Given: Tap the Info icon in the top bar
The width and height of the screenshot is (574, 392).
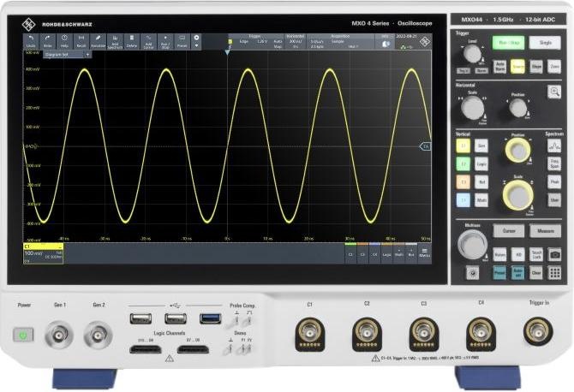Looking at the screenshot, I should (x=386, y=42).
